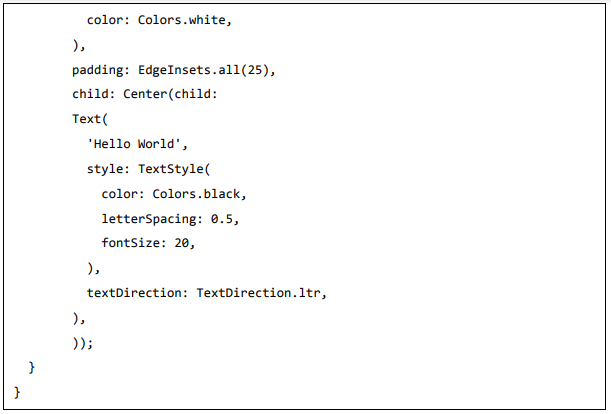Viewport: 611px width, 414px height.
Task: Click the Colors.white value
Action: (177, 20)
